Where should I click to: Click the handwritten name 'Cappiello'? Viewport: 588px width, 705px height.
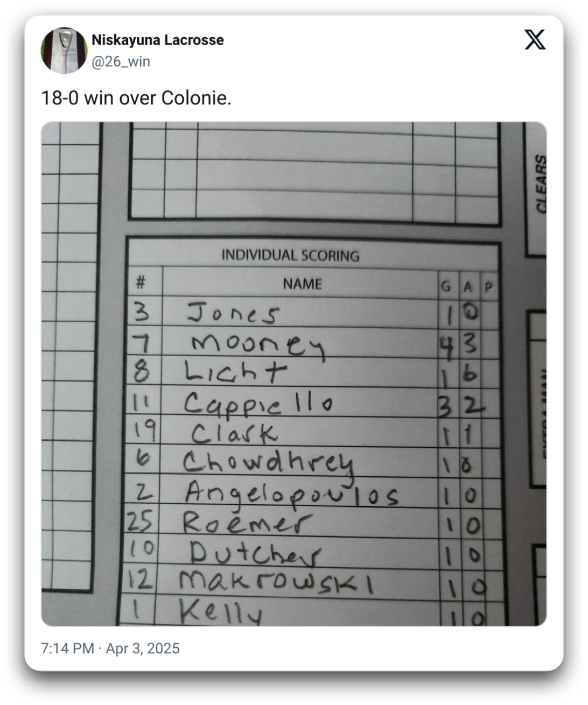(x=257, y=404)
